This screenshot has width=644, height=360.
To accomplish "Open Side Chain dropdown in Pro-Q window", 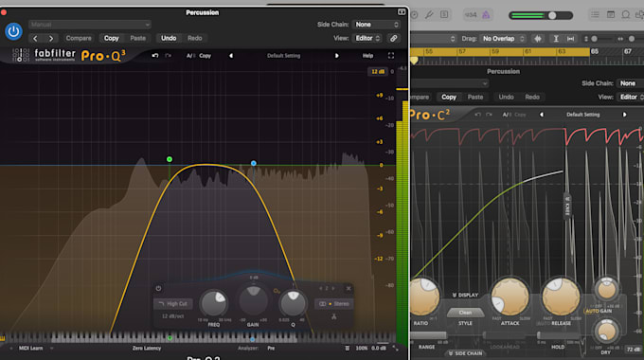I will (x=376, y=25).
